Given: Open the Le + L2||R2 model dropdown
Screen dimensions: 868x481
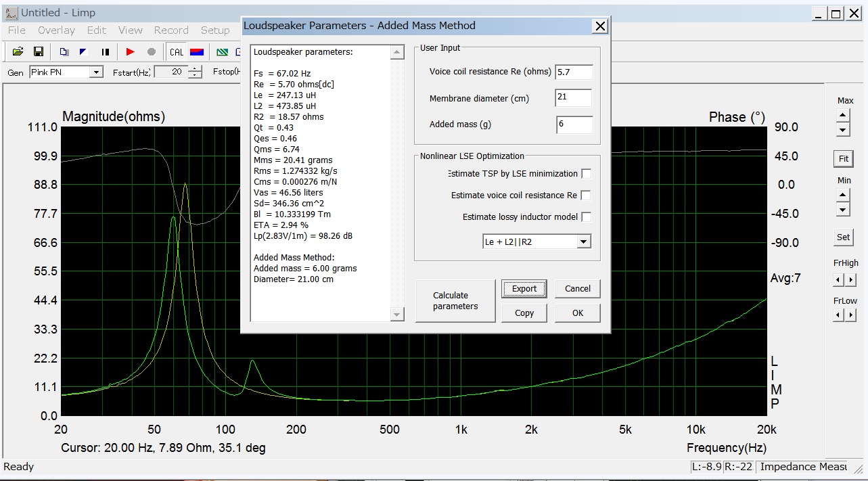Looking at the screenshot, I should point(585,242).
